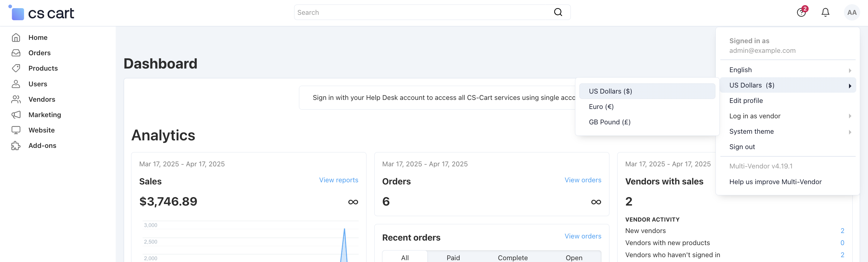Image resolution: width=868 pixels, height=262 pixels.
Task: Click the Products tag icon in sidebar
Action: click(16, 68)
